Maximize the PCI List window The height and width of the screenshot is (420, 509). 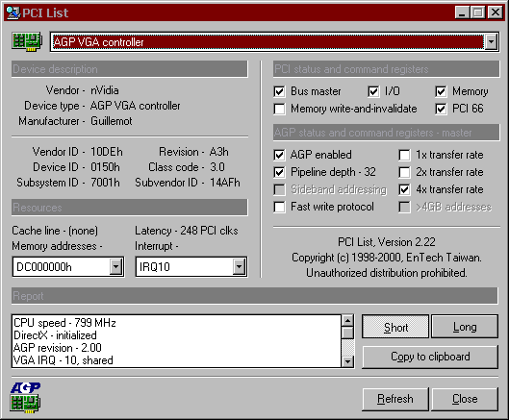tap(478, 12)
